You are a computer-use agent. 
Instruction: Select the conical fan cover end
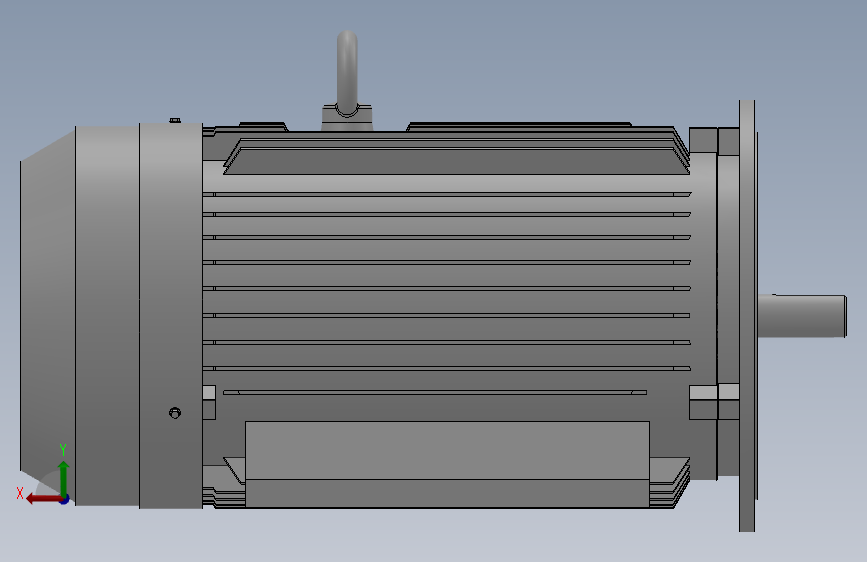[48, 316]
